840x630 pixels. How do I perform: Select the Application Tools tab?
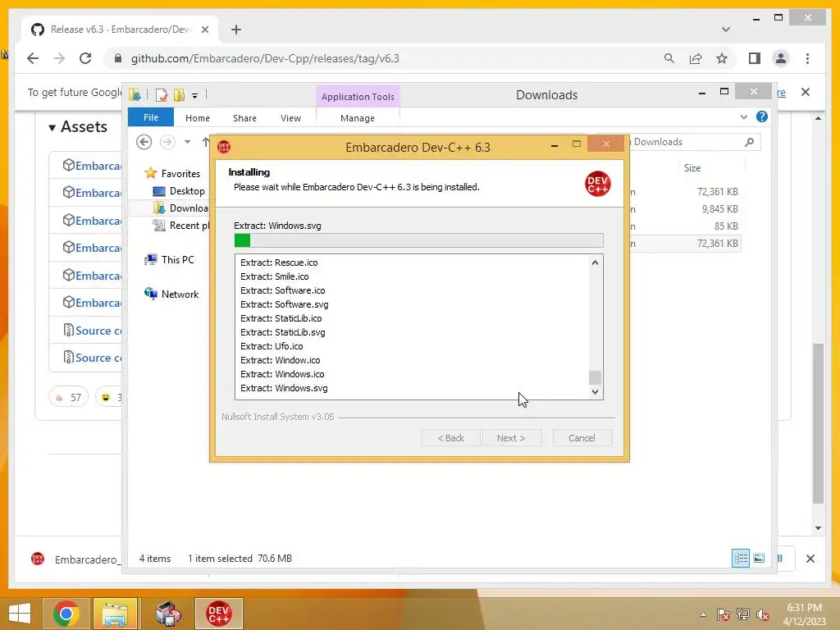(358, 97)
